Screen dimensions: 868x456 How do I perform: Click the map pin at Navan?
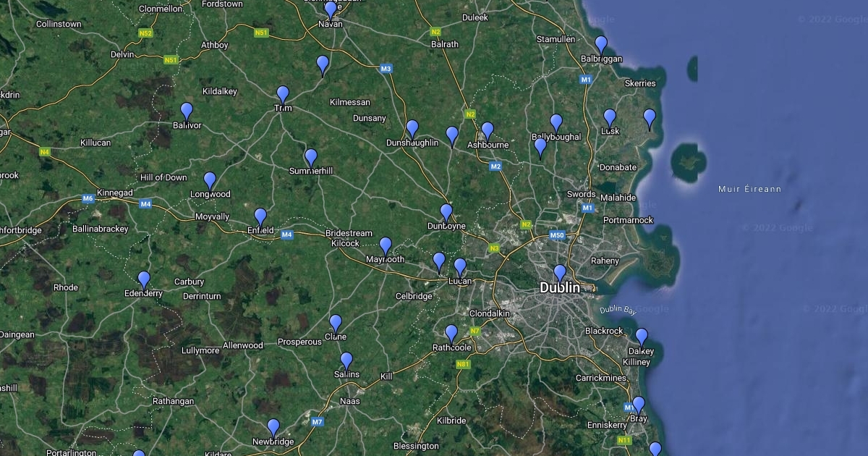click(x=331, y=10)
